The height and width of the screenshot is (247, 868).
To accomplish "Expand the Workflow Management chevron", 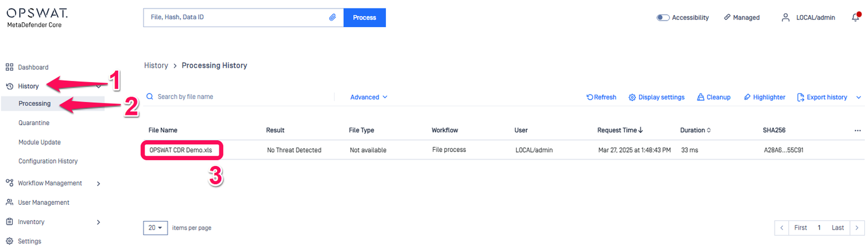I will click(x=98, y=183).
